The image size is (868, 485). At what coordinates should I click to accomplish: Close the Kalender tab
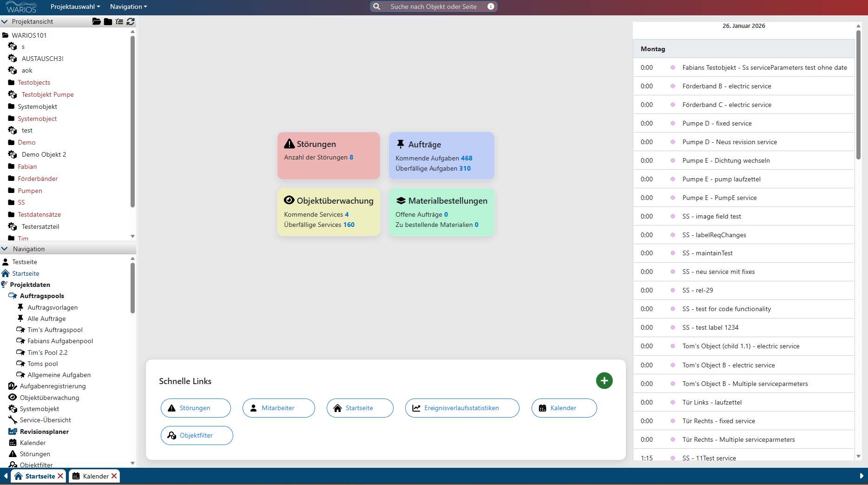tap(114, 476)
